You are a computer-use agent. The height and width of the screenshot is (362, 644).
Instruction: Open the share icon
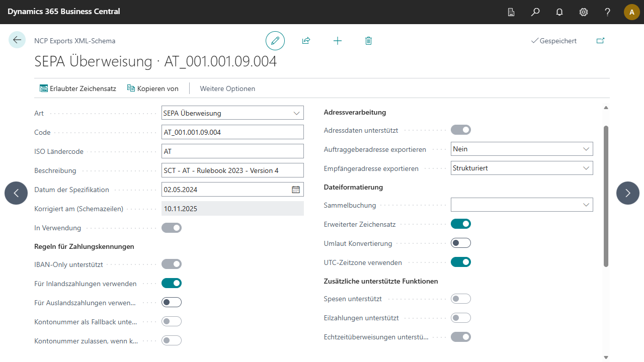pyautogui.click(x=306, y=41)
